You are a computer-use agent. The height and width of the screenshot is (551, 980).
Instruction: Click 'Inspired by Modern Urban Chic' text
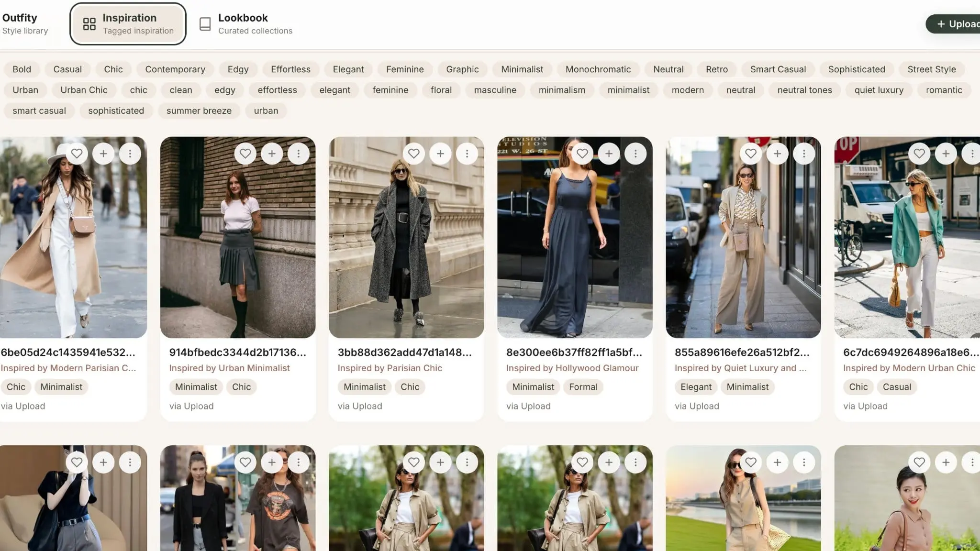pyautogui.click(x=909, y=368)
